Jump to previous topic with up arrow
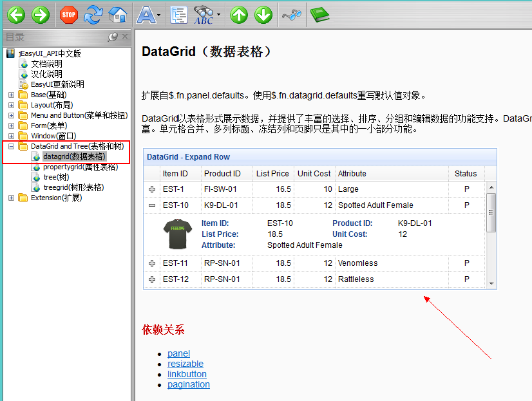 pyautogui.click(x=239, y=15)
